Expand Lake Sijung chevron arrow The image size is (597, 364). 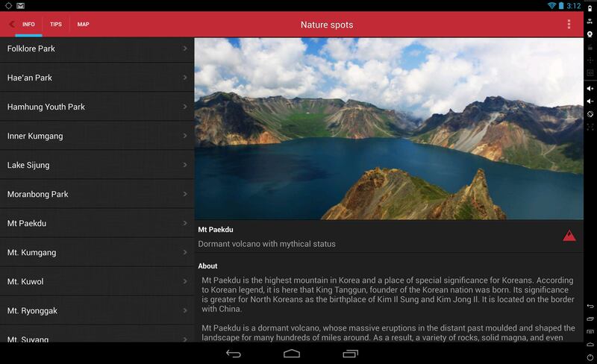pos(184,166)
